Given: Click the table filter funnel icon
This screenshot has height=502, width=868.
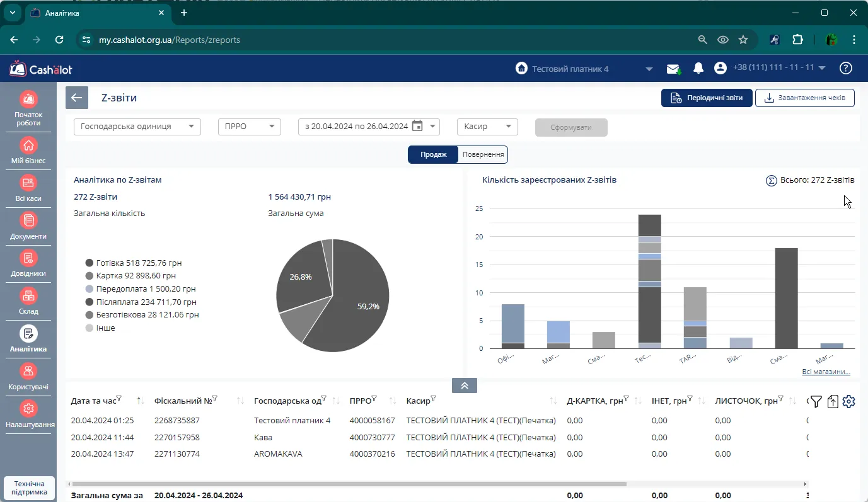Looking at the screenshot, I should (816, 401).
